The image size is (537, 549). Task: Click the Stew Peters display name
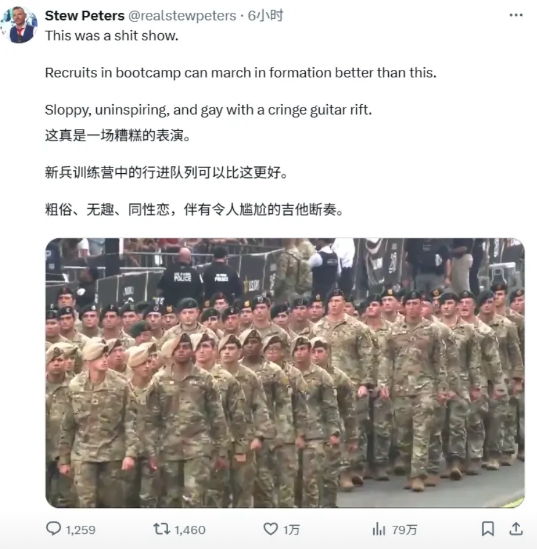[x=85, y=16]
